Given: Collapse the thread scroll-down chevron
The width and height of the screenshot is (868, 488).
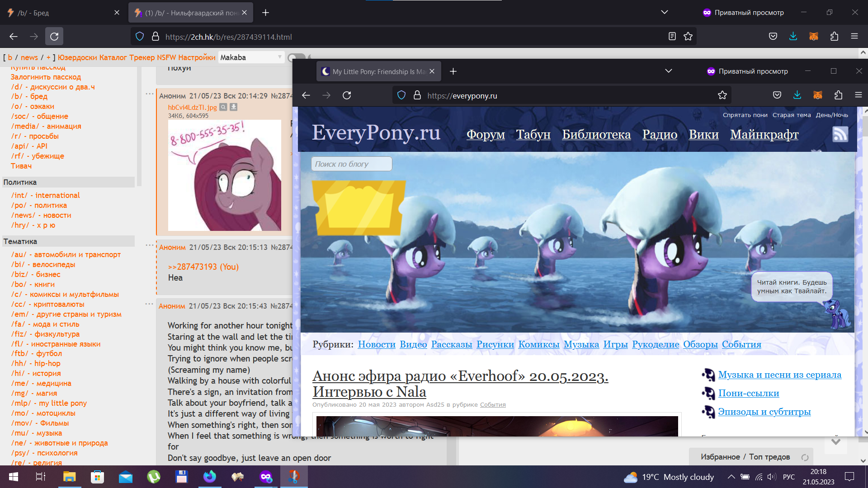Looking at the screenshot, I should (x=836, y=442).
